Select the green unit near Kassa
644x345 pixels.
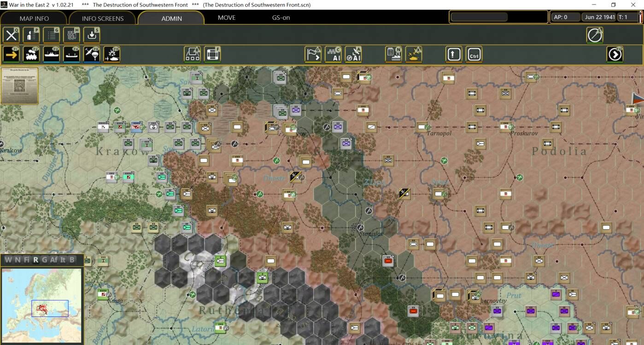pos(103,294)
